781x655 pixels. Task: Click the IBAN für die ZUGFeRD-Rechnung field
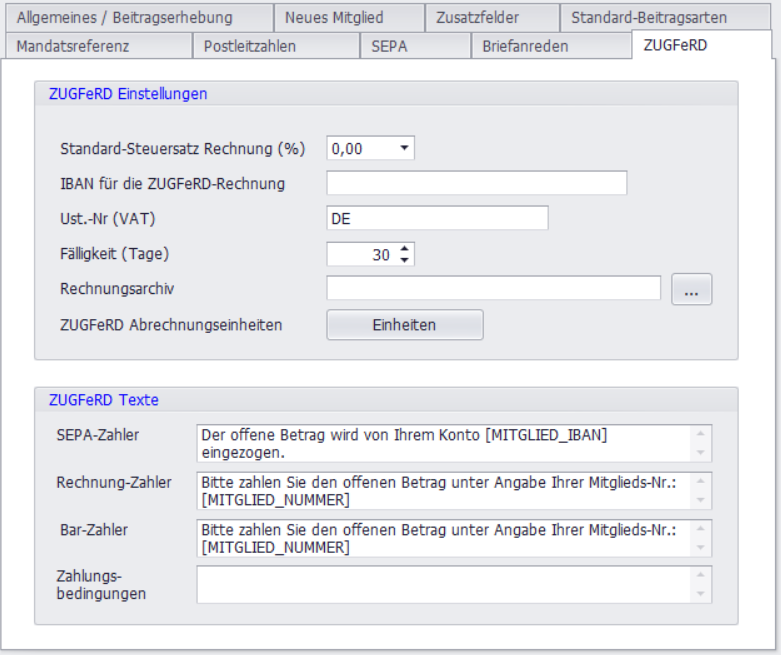click(x=476, y=183)
